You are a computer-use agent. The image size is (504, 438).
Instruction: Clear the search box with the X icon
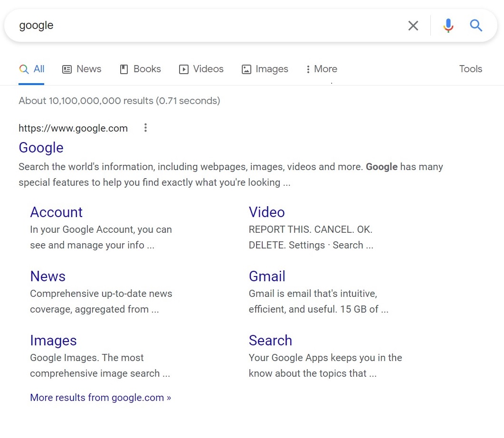coord(413,25)
